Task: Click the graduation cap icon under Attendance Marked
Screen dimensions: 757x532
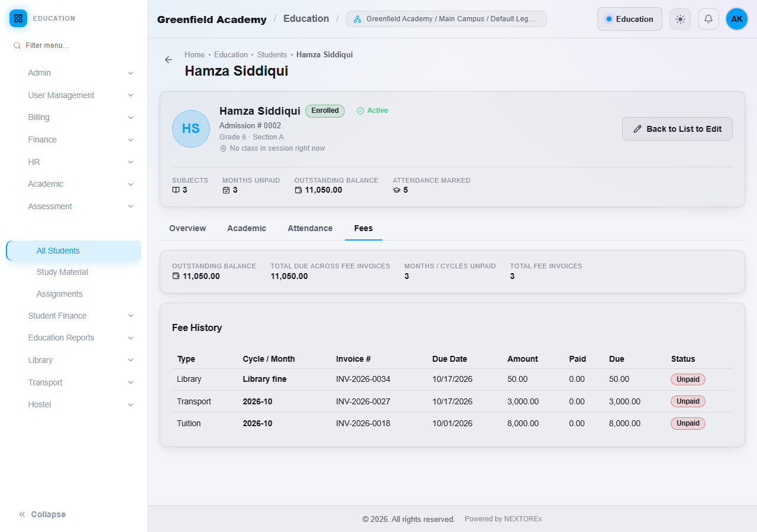Action: coord(396,190)
